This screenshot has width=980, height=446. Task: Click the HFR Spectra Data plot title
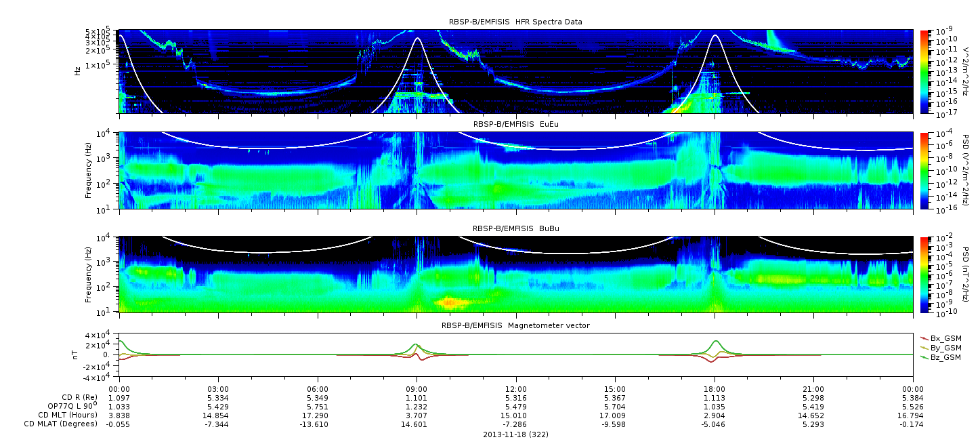pos(515,22)
